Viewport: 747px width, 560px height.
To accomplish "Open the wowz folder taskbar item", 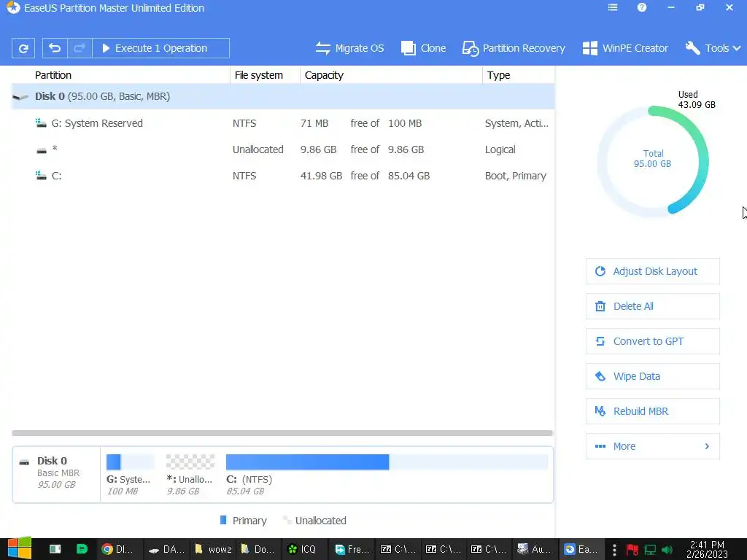I will point(214,549).
